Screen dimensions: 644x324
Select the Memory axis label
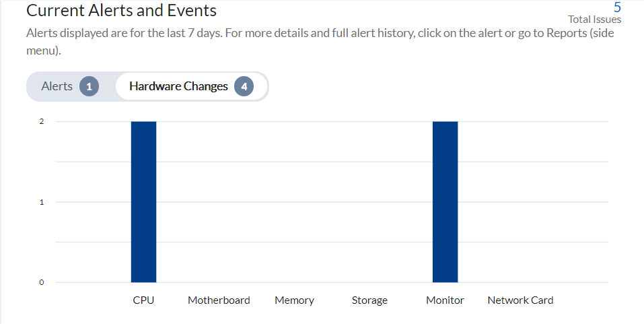click(x=295, y=300)
